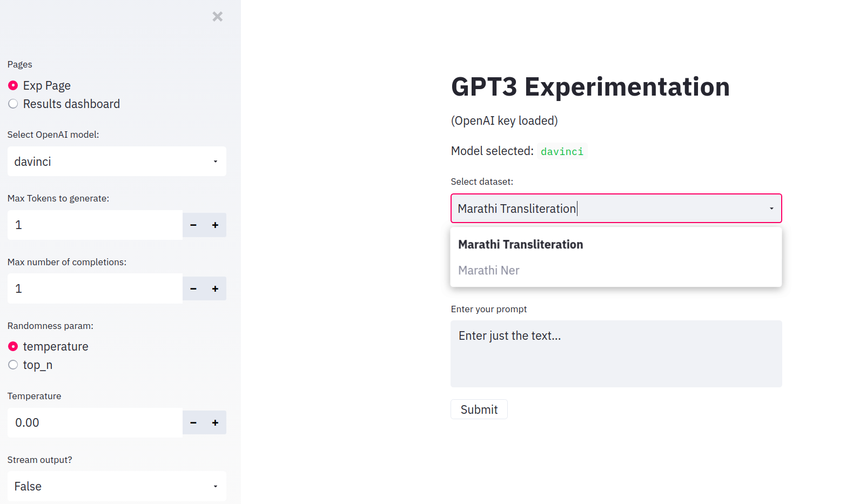Select the Results dashboard radio option

click(x=64, y=104)
